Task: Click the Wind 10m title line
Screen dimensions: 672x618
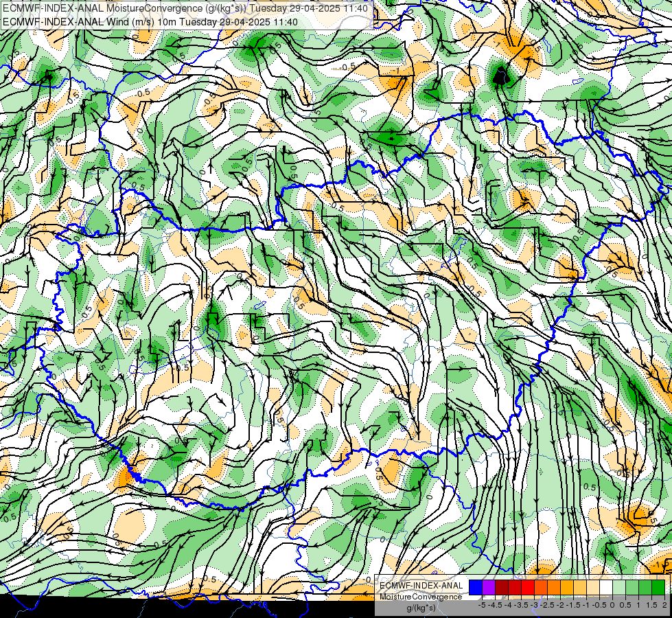Action: 150,21
